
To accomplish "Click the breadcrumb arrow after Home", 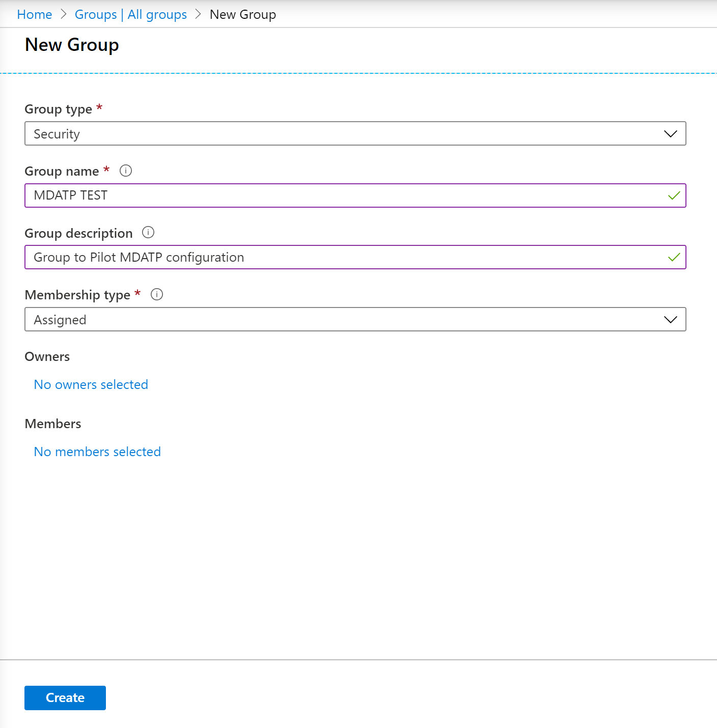I will (x=64, y=14).
